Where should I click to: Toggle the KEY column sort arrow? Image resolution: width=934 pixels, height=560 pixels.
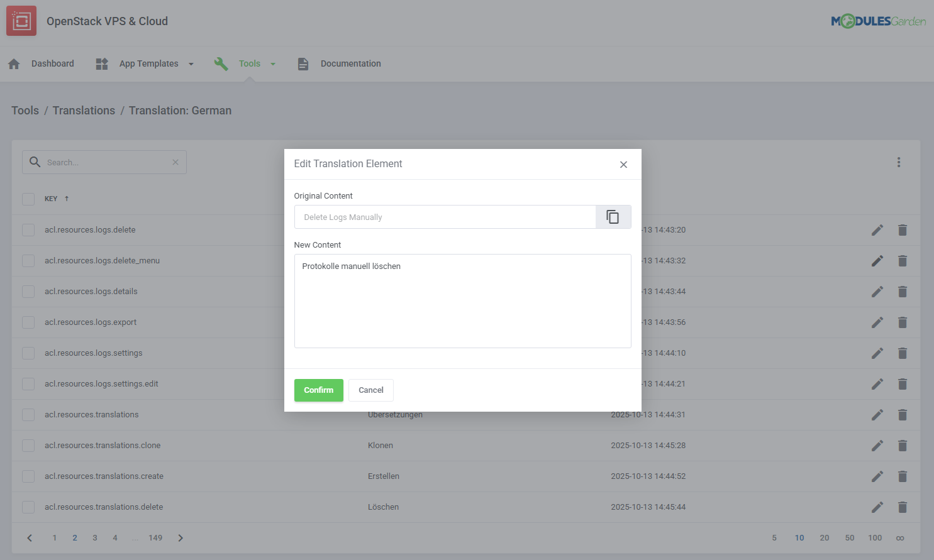click(66, 198)
